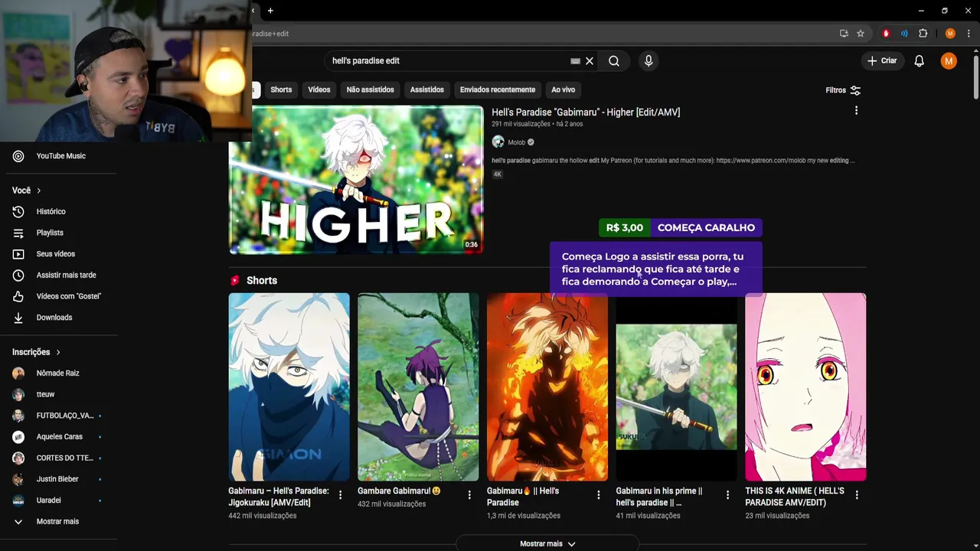Screen dimensions: 980x551
Task: Click the install app icon in address bar
Action: pyautogui.click(x=844, y=34)
